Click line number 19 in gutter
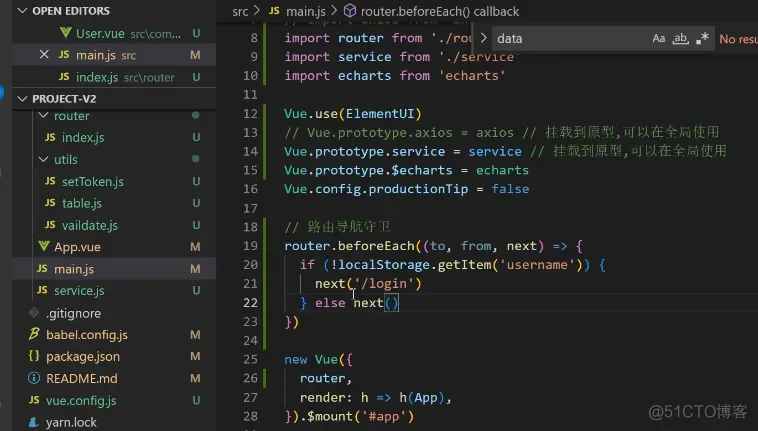Viewport: 758px width, 431px height. click(x=250, y=246)
